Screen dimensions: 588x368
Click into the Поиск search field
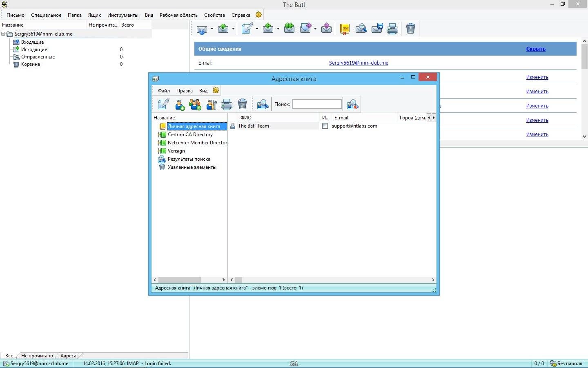(317, 104)
